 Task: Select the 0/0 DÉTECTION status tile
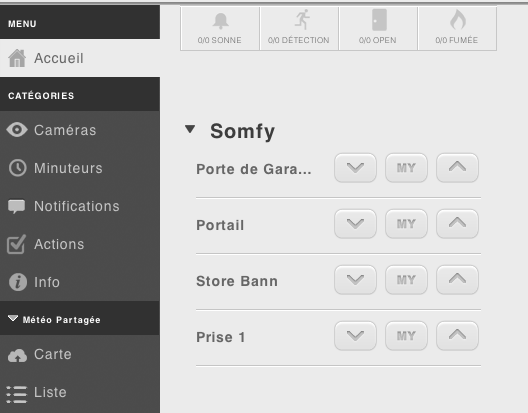(299, 29)
